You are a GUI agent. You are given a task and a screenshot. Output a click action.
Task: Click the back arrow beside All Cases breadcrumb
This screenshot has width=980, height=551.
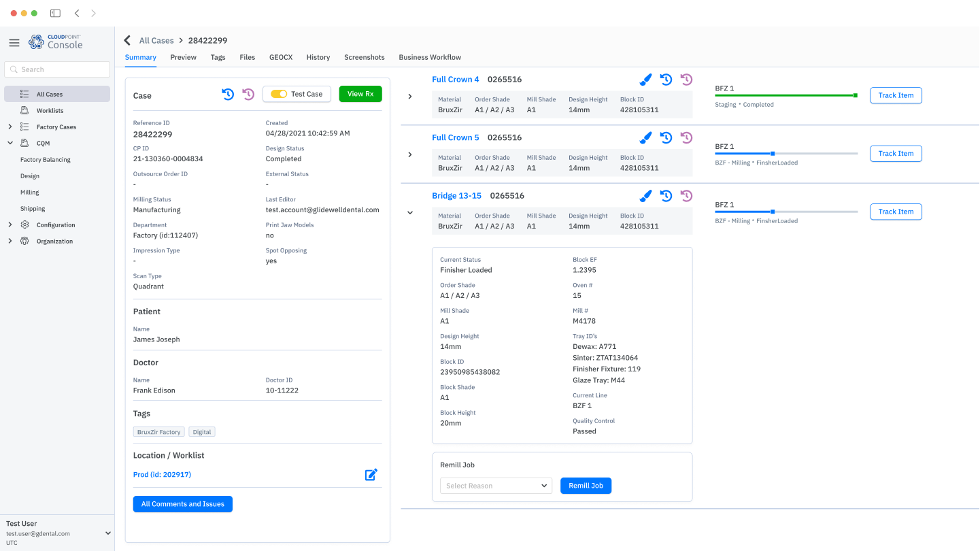click(x=126, y=40)
